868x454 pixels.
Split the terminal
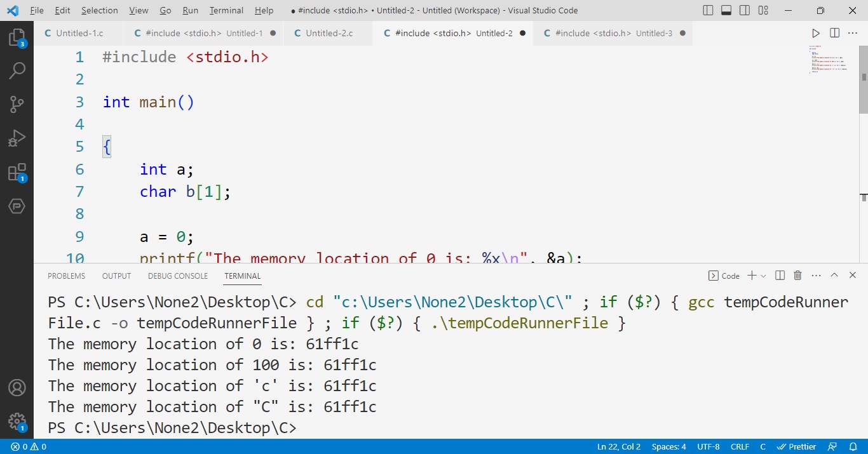tap(780, 276)
